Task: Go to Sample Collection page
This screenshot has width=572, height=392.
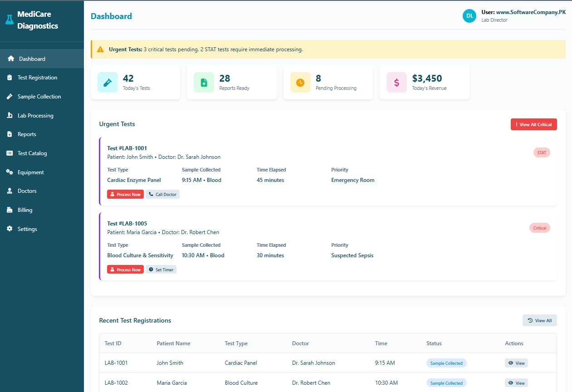Action: (39, 97)
